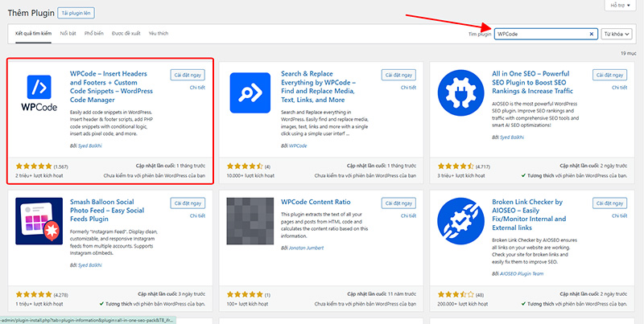Install WPCode Insert Headers and Footers plugin
Screen dimensions: 644x324
click(188, 75)
